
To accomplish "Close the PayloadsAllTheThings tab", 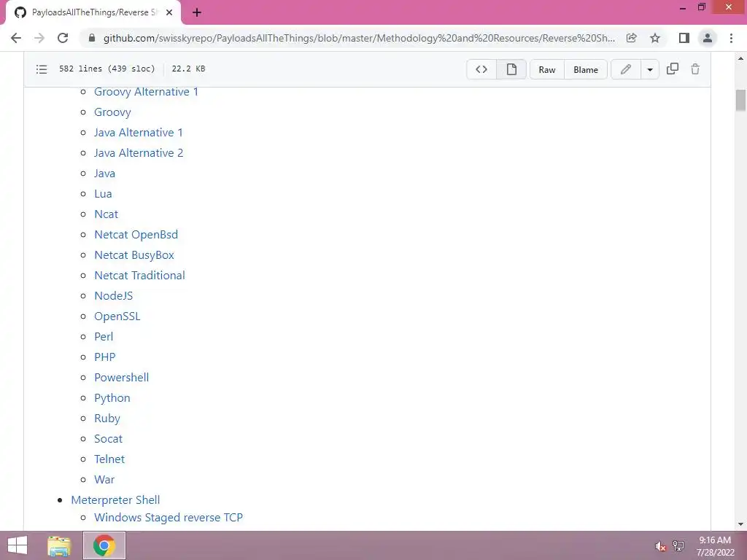I will [x=169, y=13].
